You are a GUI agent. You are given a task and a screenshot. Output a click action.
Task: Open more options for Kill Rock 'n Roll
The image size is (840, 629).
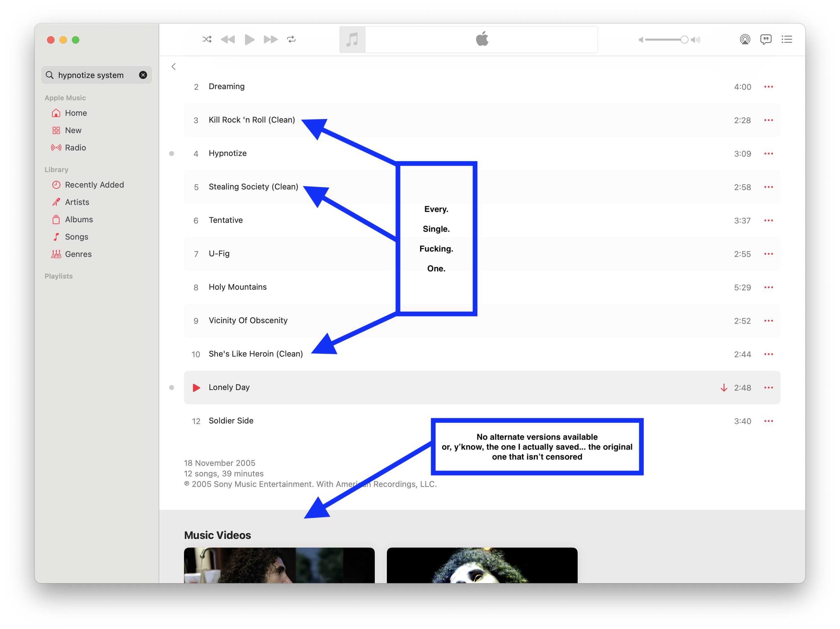(769, 120)
